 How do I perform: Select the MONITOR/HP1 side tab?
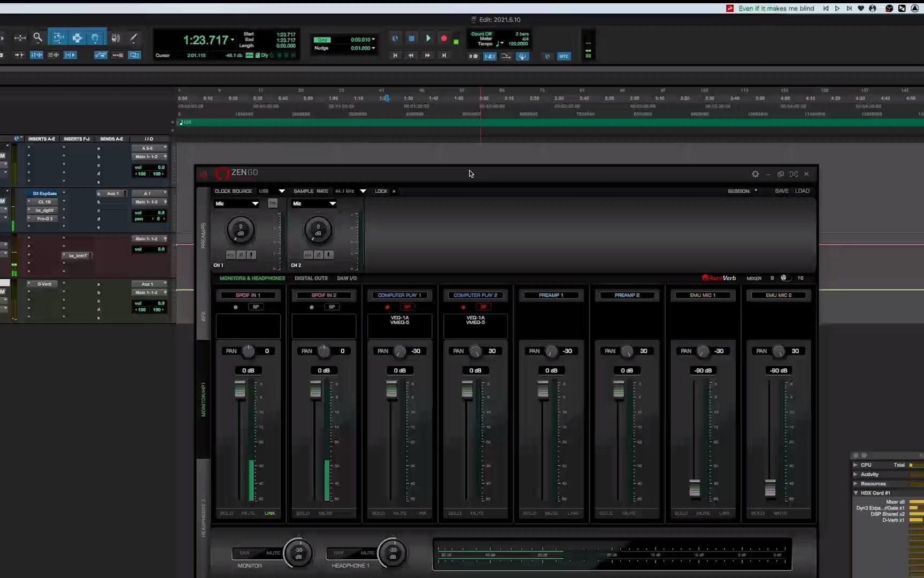click(x=203, y=399)
